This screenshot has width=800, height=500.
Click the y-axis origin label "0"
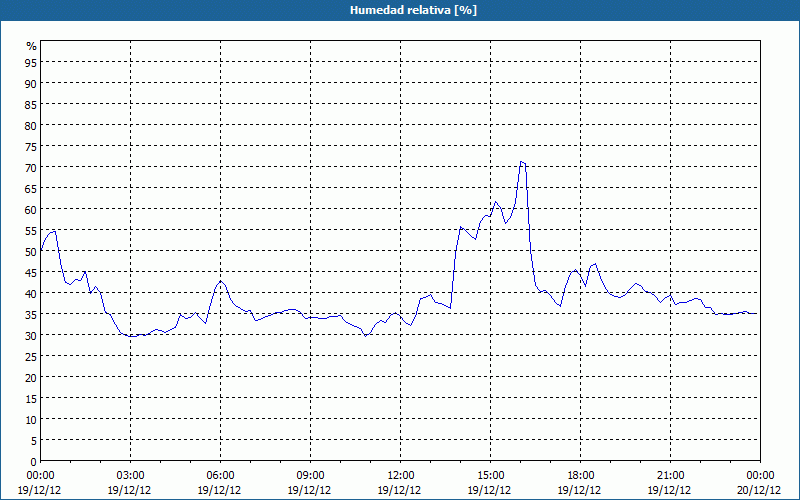tap(34, 462)
